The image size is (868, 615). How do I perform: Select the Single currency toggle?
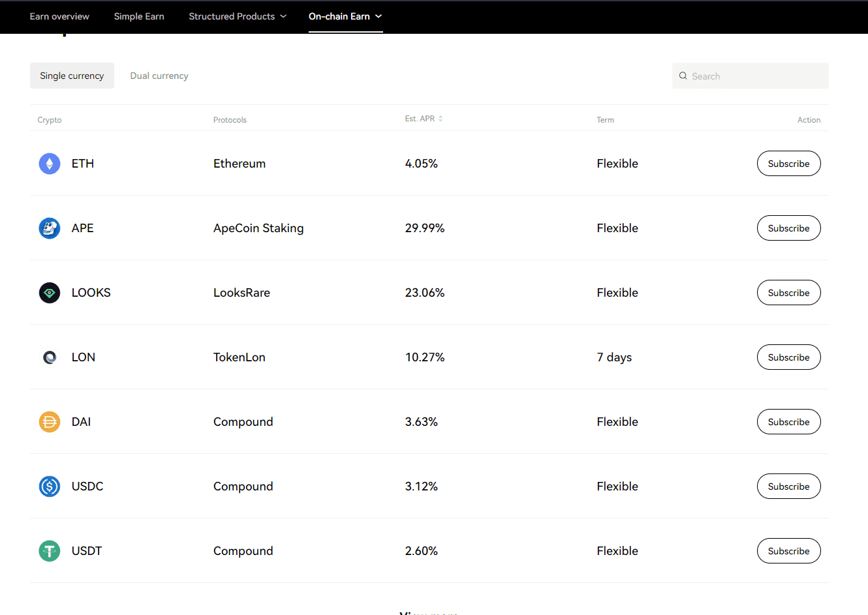[72, 76]
